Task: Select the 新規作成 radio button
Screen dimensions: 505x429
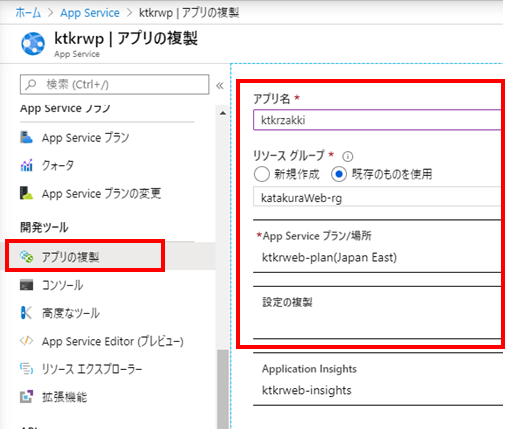Action: (262, 174)
